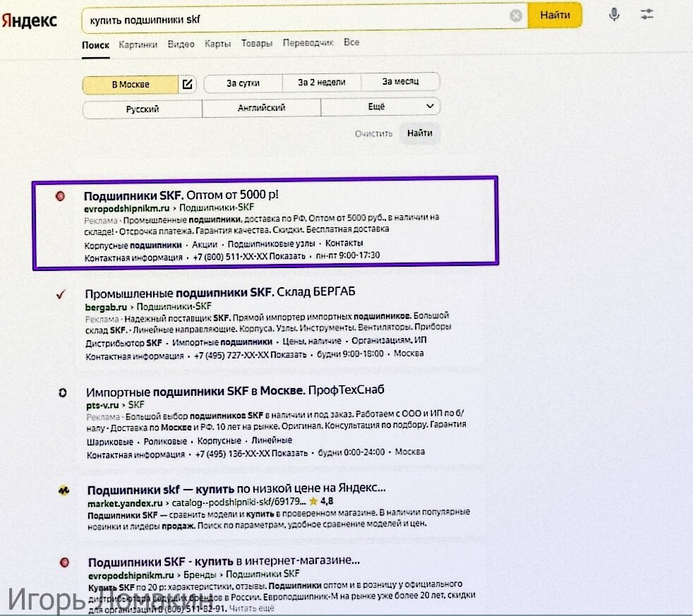Click bergab.ru domain link

pyautogui.click(x=106, y=307)
